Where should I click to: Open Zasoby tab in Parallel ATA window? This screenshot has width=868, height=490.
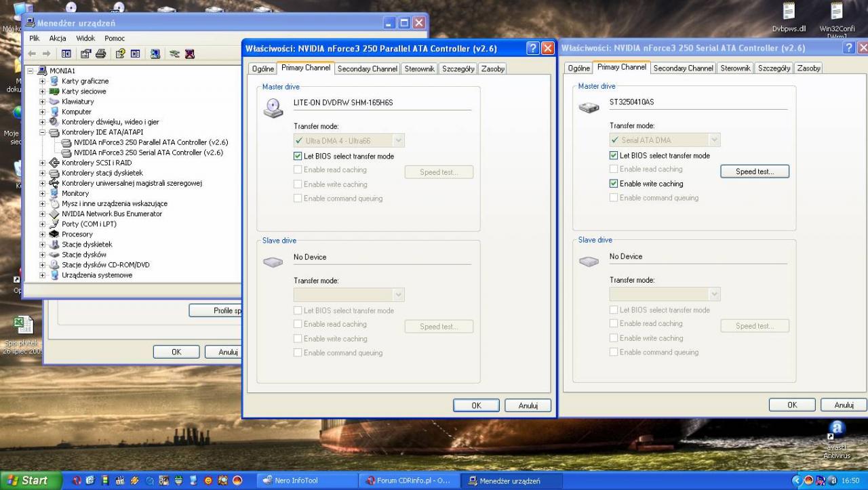(493, 68)
